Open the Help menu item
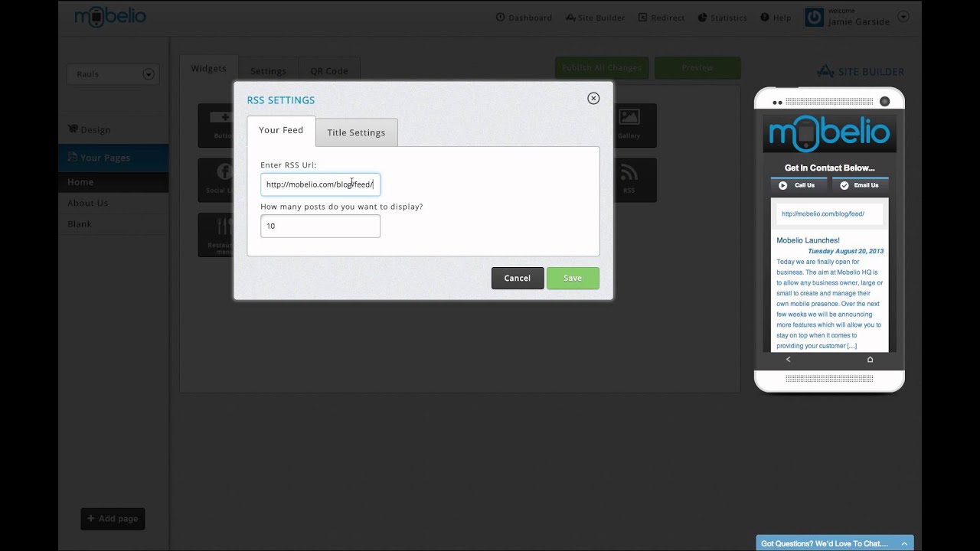The width and height of the screenshot is (980, 551). [776, 18]
